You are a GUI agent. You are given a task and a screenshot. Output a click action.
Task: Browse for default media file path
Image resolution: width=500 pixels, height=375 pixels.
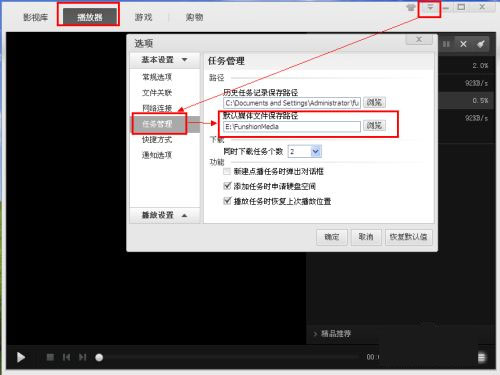[374, 126]
